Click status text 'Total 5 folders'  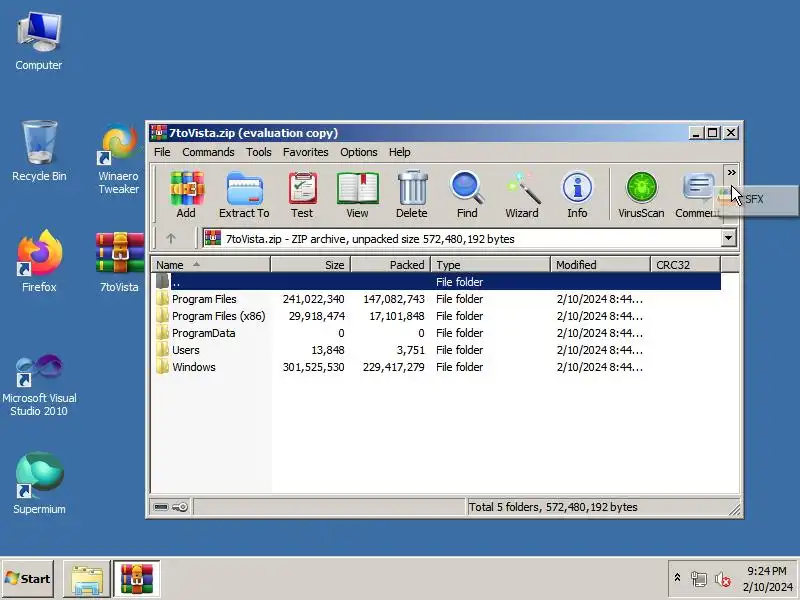pos(504,507)
